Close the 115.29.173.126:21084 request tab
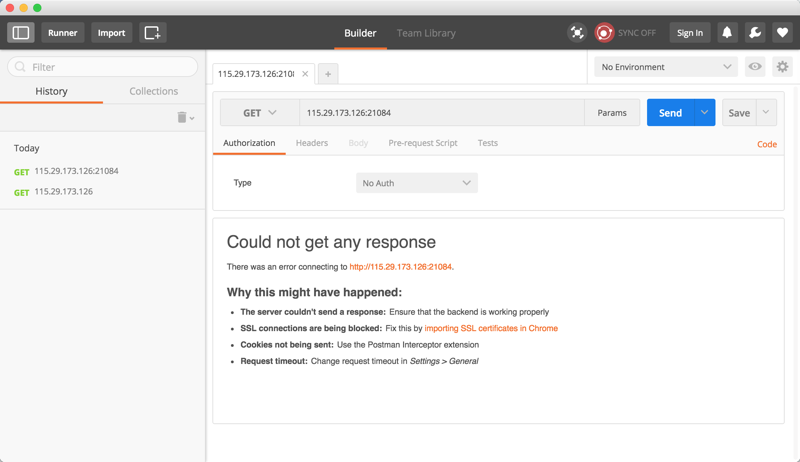This screenshot has width=800, height=462. click(x=305, y=74)
